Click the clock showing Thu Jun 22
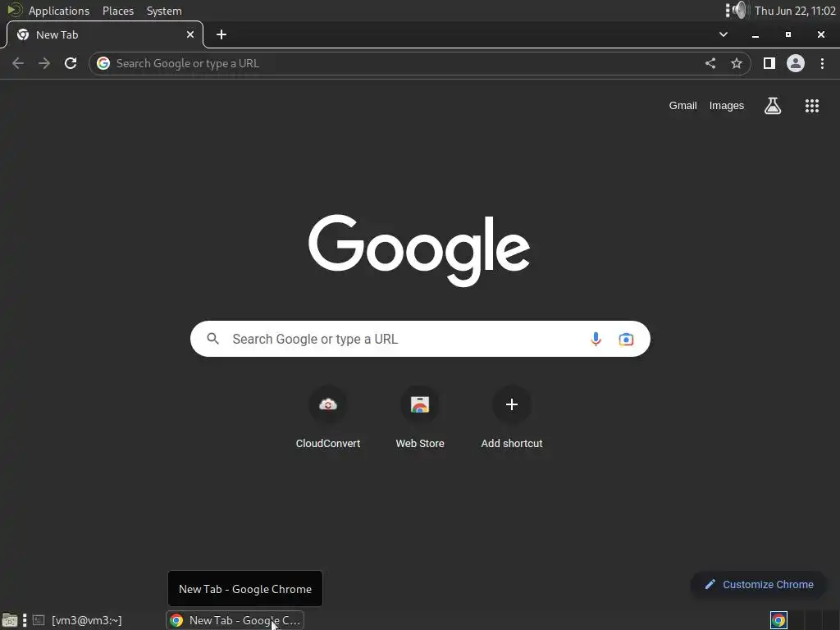 coord(795,11)
